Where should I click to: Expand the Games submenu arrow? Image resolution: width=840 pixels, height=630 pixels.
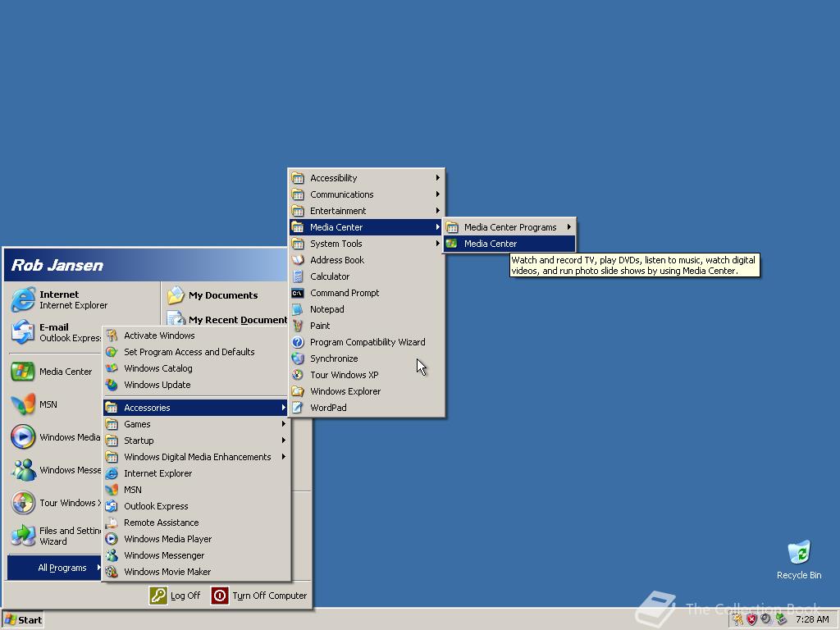pos(283,424)
